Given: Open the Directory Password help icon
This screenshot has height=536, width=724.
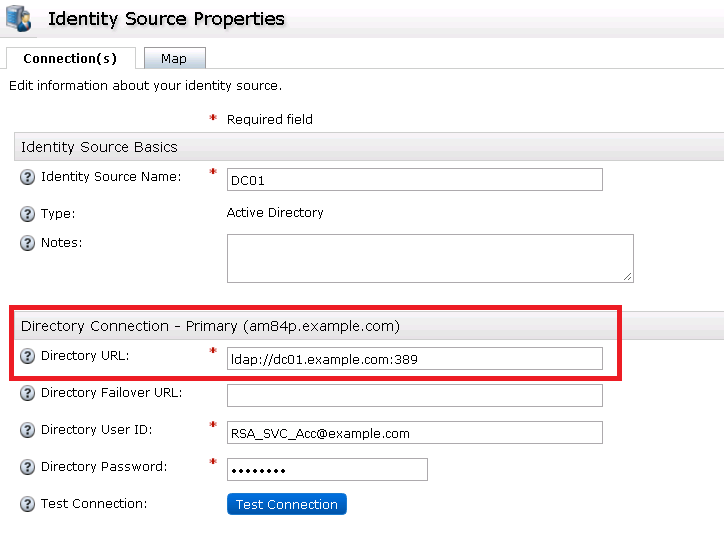Looking at the screenshot, I should [28, 467].
